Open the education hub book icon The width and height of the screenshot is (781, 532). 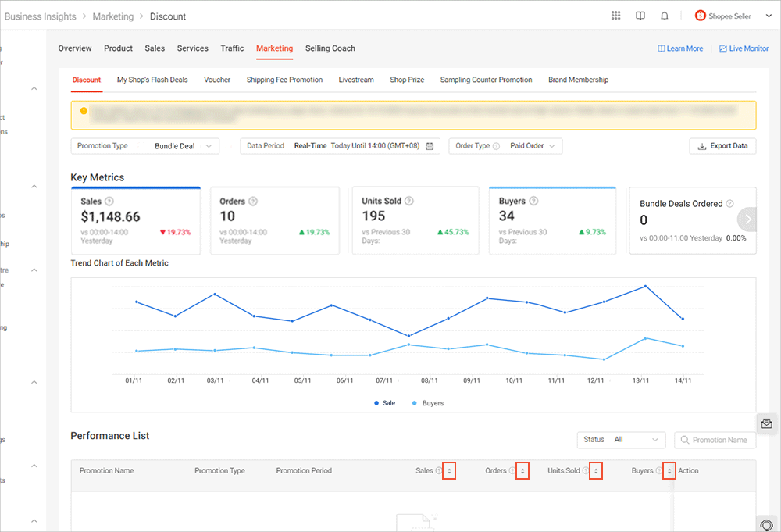pos(640,16)
